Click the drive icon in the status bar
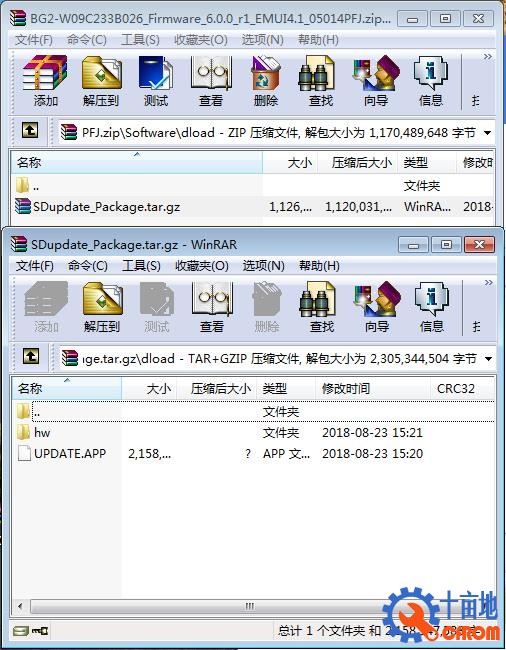The width and height of the screenshot is (506, 650). point(20,631)
